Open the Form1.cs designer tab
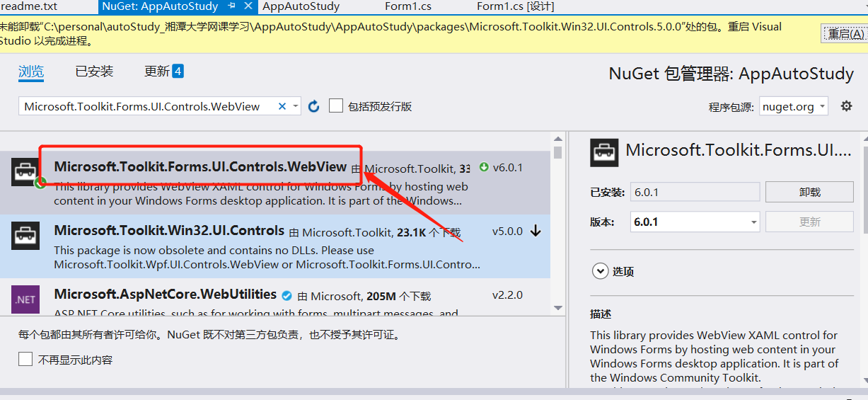The width and height of the screenshot is (868, 400). [x=516, y=6]
